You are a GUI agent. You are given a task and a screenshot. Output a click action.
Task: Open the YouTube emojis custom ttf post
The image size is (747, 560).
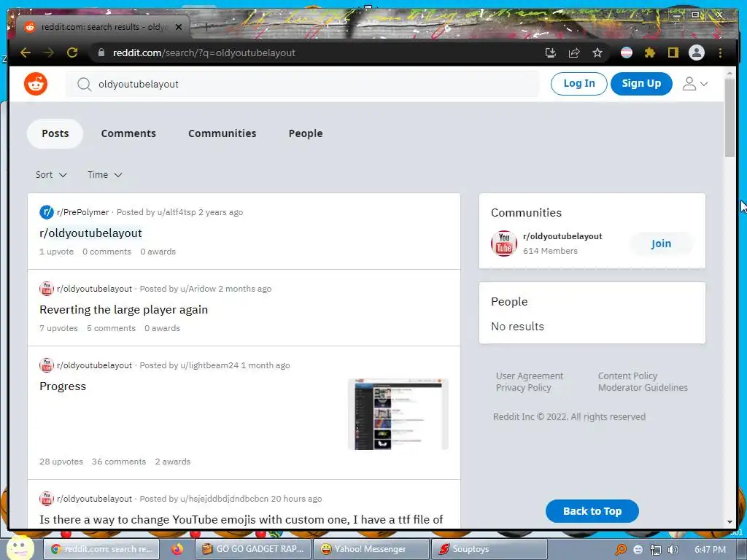241,519
